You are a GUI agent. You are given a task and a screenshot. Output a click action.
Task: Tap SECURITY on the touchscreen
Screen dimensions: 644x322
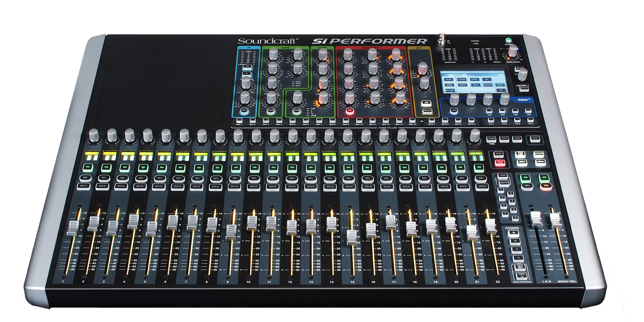click(450, 90)
